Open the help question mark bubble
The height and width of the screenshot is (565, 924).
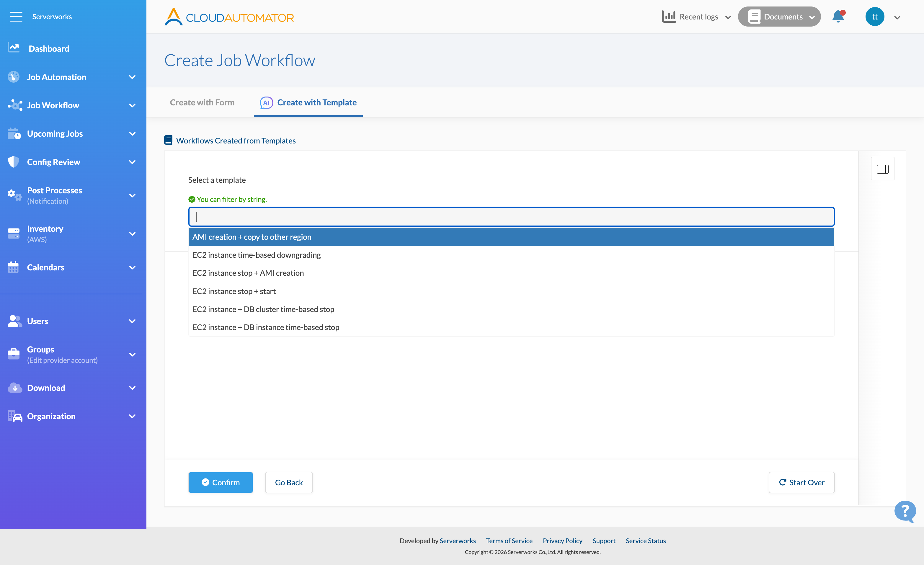tap(905, 511)
